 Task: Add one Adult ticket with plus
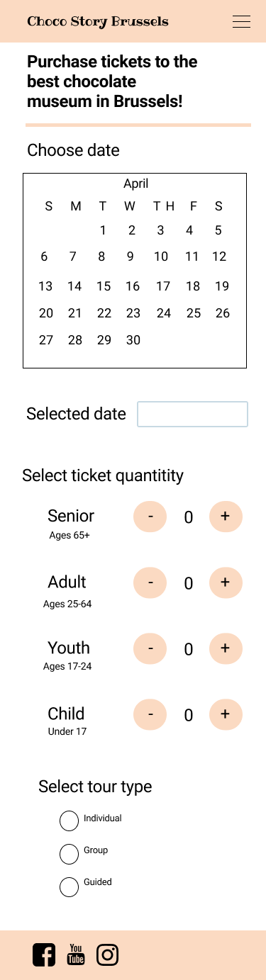click(226, 582)
